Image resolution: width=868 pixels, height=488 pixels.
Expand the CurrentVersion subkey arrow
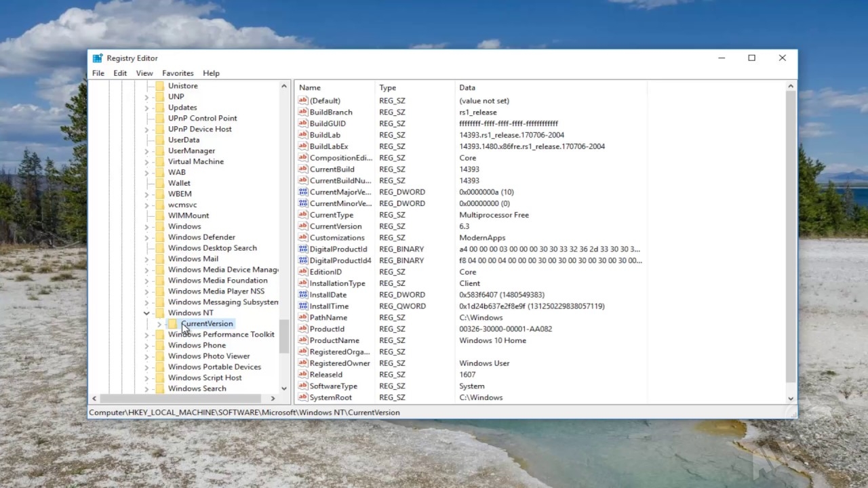point(159,324)
